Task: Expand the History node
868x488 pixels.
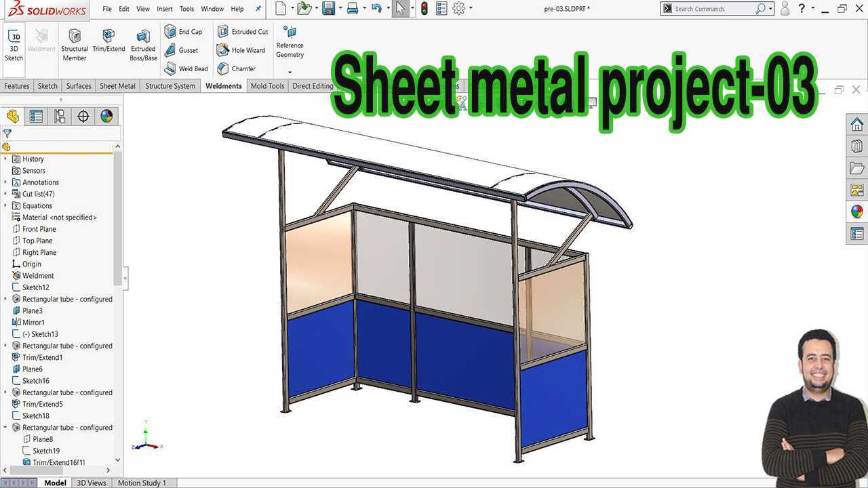Action: click(x=5, y=159)
